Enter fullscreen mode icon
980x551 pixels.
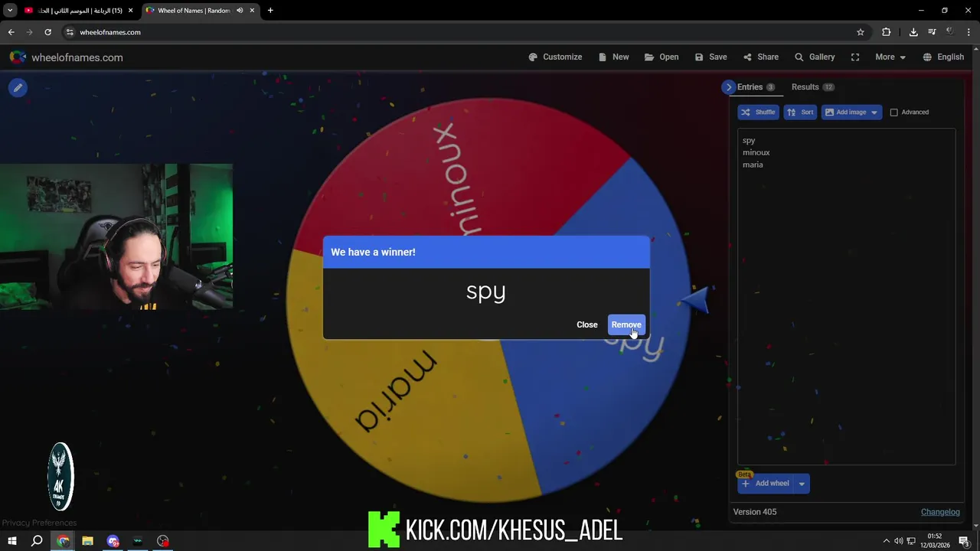pos(855,57)
